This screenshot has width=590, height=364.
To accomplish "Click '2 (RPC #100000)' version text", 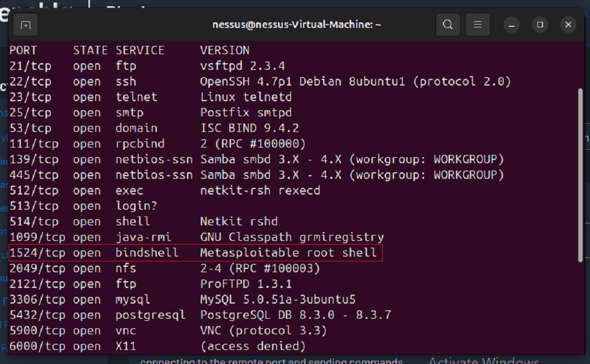I will pos(253,144).
